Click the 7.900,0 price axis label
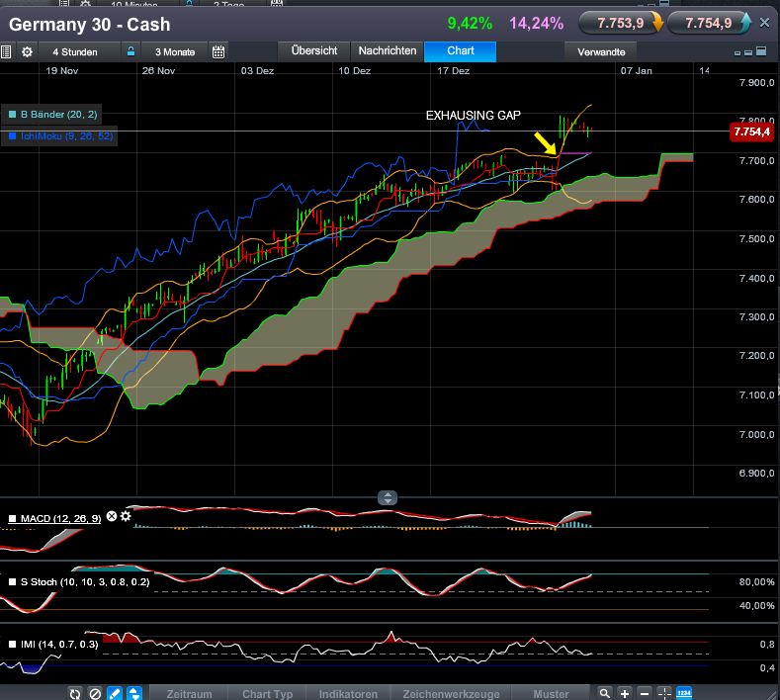The width and height of the screenshot is (780, 700). (x=756, y=83)
